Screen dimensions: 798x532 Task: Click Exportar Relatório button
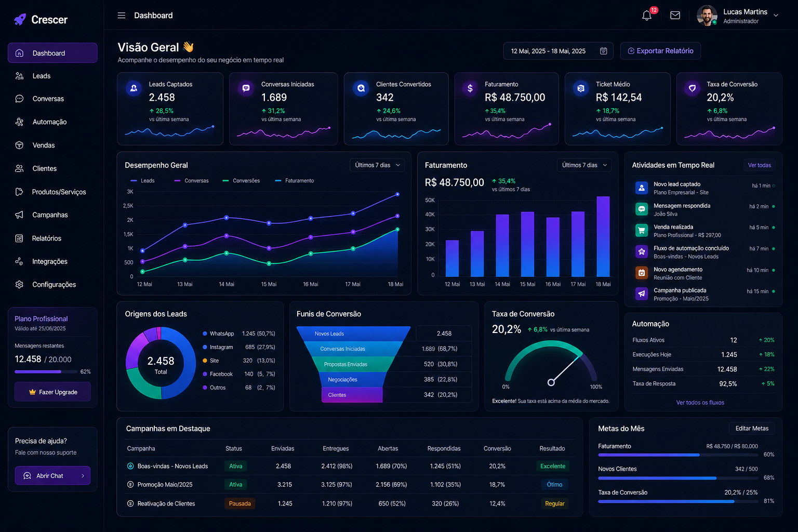click(x=660, y=51)
